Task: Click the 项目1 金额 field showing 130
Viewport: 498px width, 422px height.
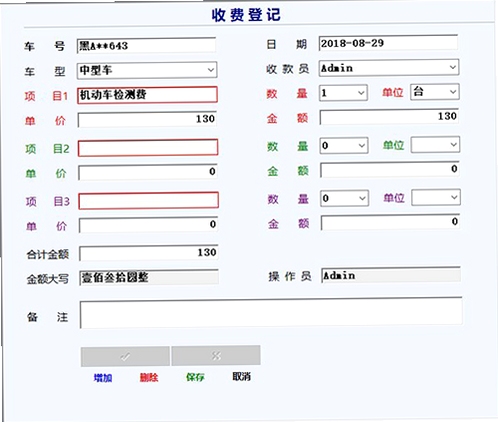Action: click(x=389, y=117)
